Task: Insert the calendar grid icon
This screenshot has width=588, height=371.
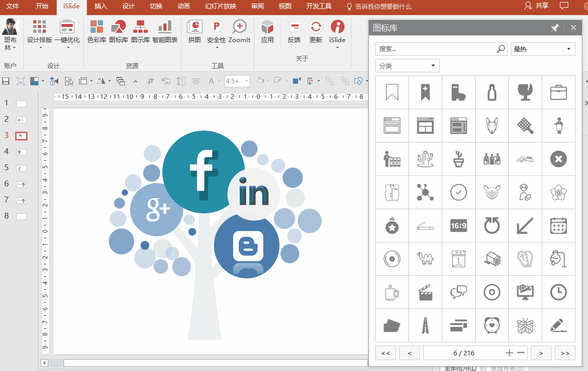Action: tap(558, 226)
